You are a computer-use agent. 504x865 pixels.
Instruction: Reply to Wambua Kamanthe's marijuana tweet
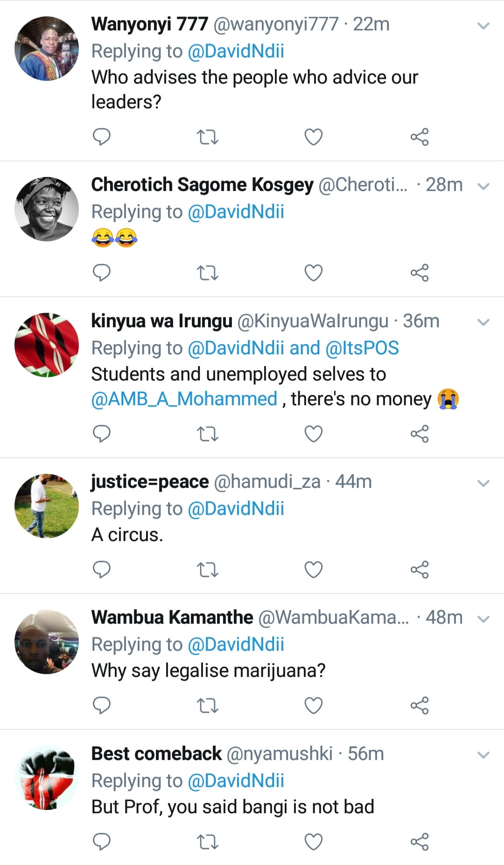pyautogui.click(x=102, y=705)
